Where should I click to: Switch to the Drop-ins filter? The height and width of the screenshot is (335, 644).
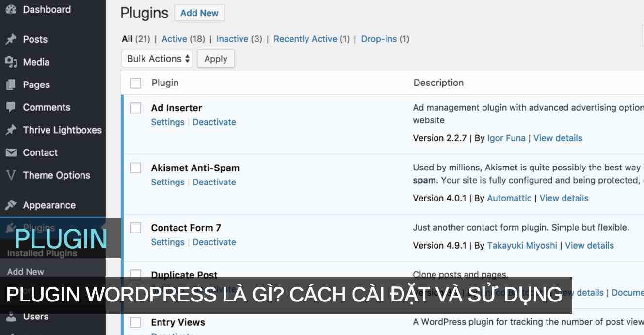click(379, 39)
